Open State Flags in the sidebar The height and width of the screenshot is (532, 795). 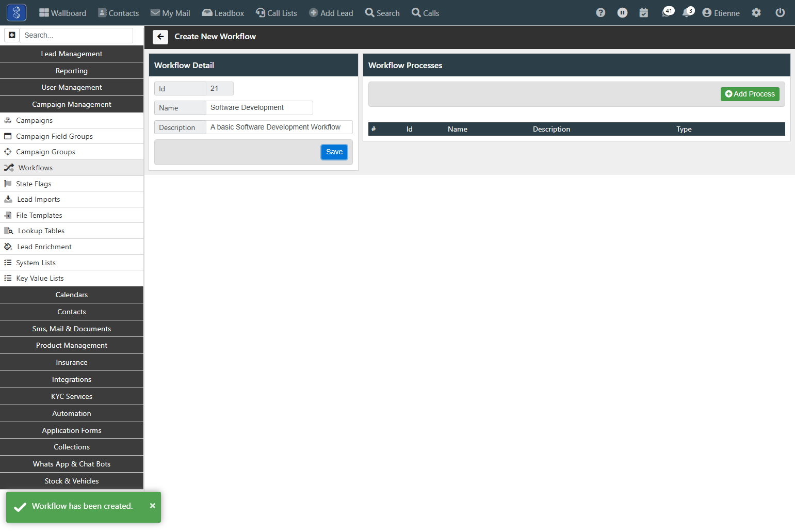72,184
